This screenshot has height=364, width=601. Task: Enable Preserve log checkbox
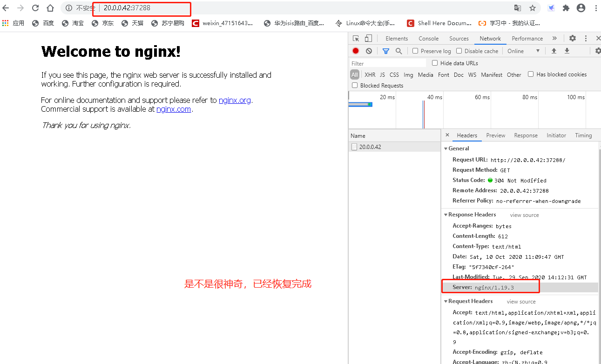tap(415, 51)
